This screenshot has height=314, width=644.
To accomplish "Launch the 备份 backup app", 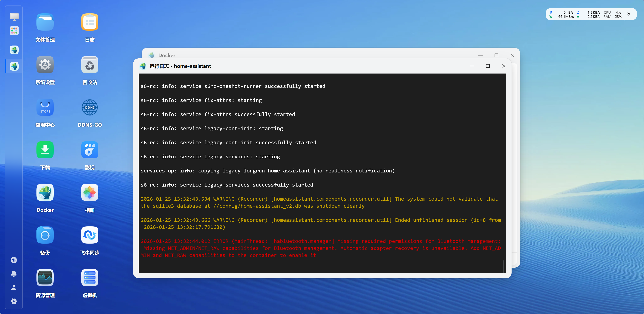I will (x=45, y=235).
